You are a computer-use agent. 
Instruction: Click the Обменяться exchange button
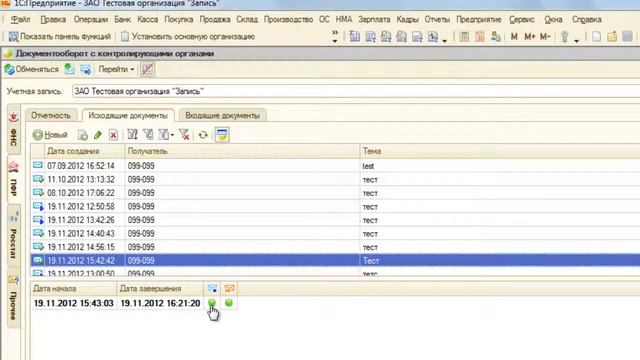pyautogui.click(x=32, y=69)
